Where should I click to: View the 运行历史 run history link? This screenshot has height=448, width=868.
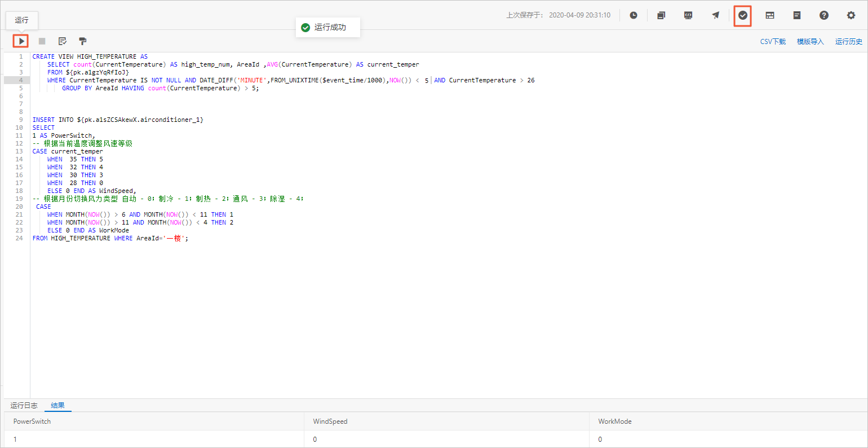[x=849, y=42]
